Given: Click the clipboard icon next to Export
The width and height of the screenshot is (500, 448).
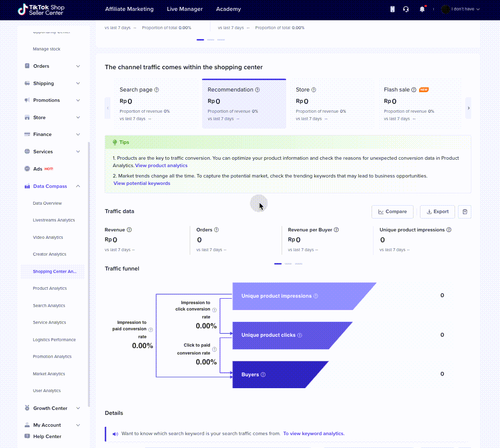Looking at the screenshot, I should [x=464, y=212].
